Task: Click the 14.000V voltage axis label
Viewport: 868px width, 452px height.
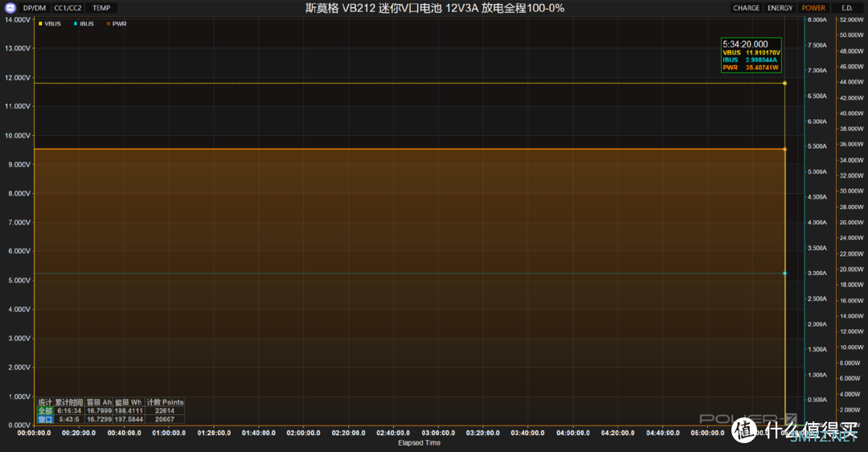Action: coord(18,19)
